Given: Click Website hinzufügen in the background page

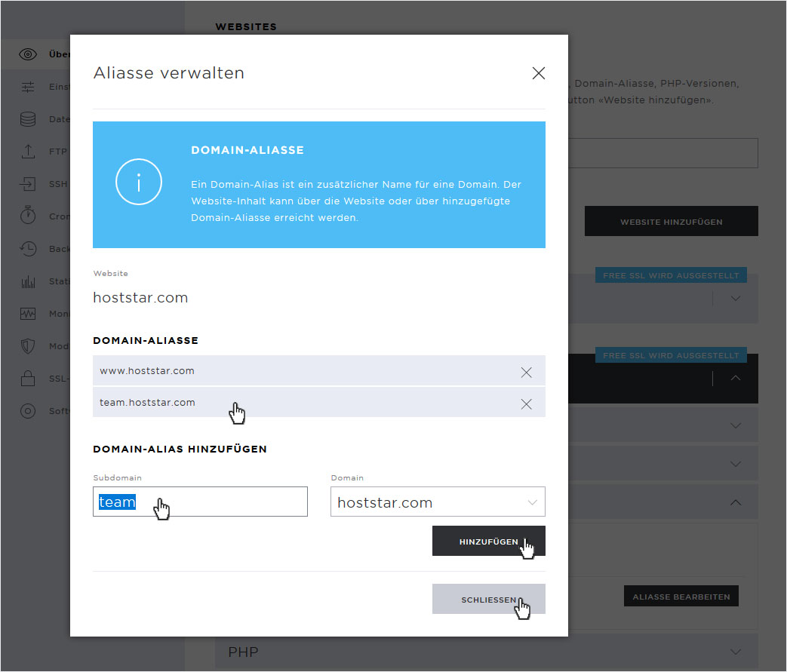Looking at the screenshot, I should pyautogui.click(x=671, y=221).
